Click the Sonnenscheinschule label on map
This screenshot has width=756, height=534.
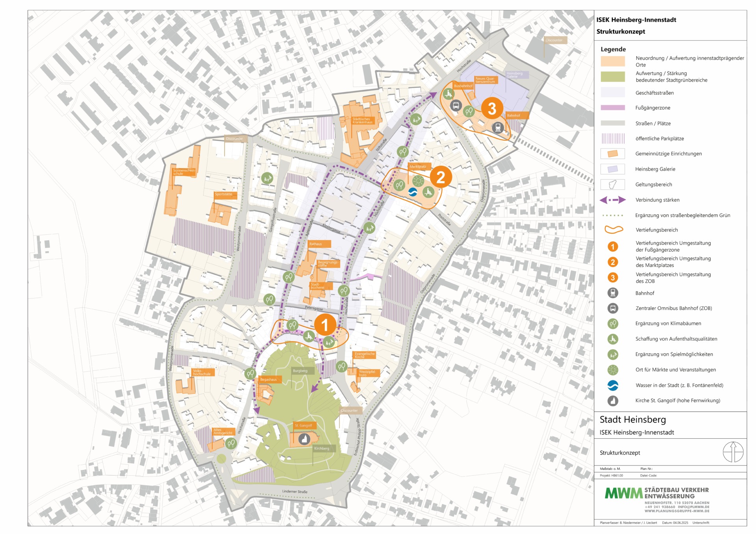click(x=184, y=172)
